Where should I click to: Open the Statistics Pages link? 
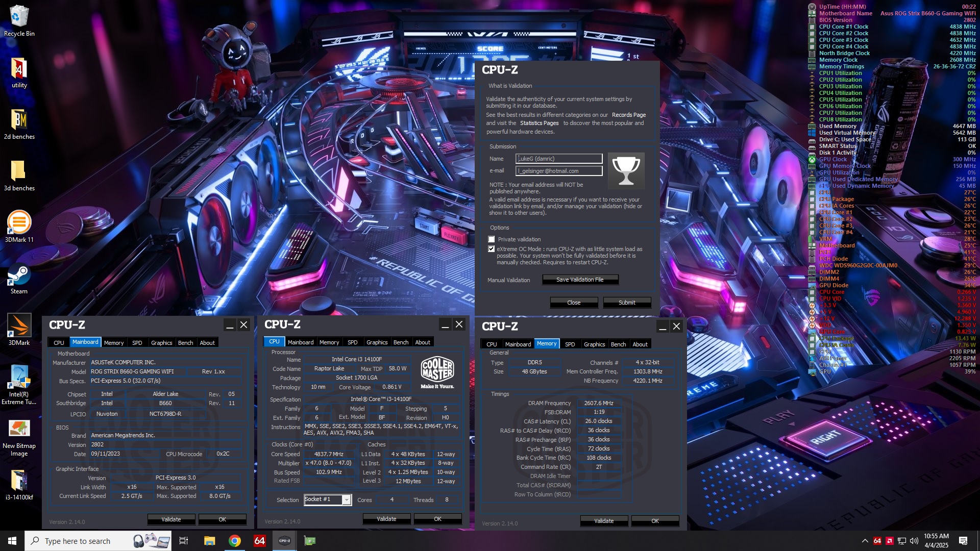(539, 123)
